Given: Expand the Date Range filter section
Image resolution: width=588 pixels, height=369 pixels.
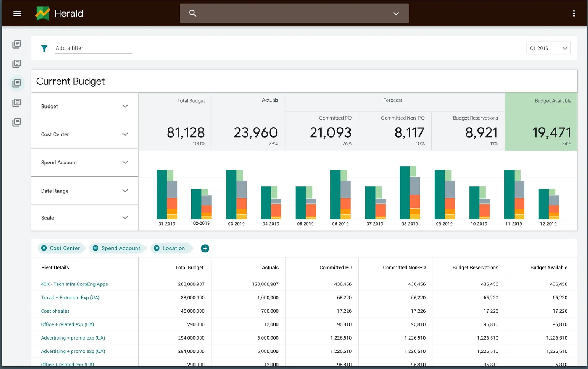Looking at the screenshot, I should click(x=85, y=191).
